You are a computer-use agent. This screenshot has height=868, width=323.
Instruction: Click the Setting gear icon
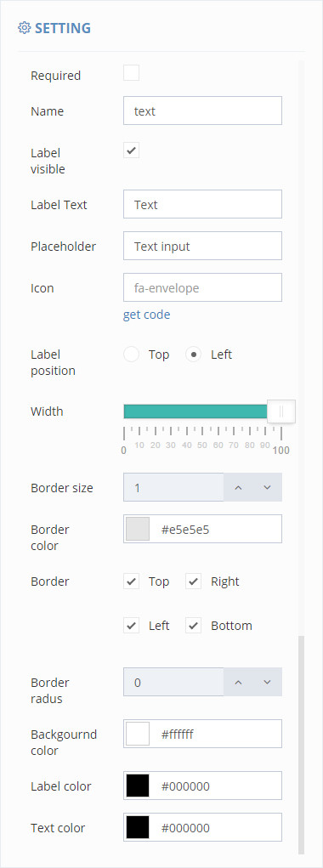[x=24, y=28]
